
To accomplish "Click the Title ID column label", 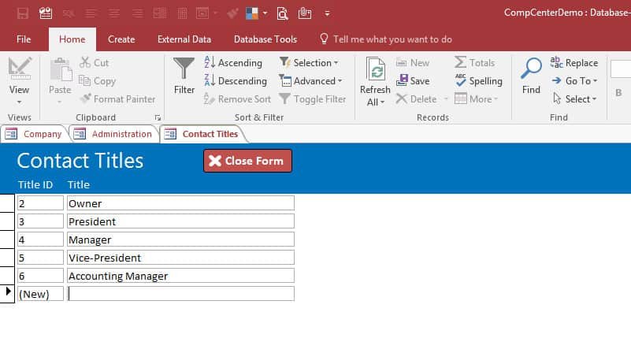I will [35, 185].
